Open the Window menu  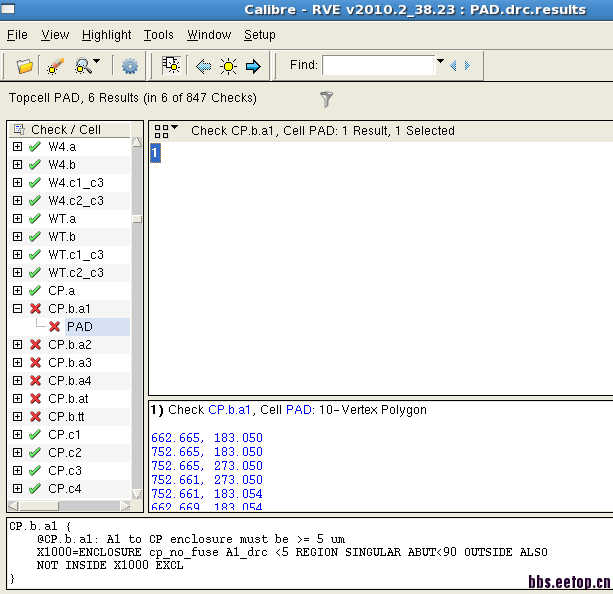pos(209,35)
